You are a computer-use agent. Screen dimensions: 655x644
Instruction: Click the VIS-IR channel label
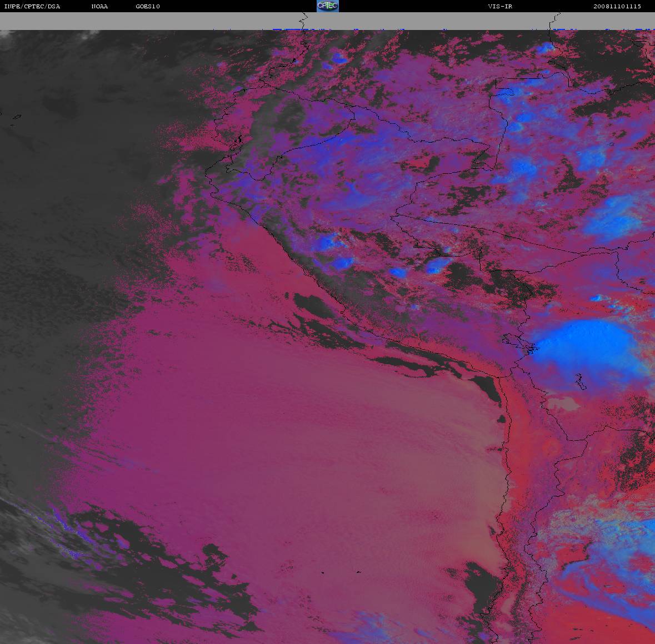point(500,6)
